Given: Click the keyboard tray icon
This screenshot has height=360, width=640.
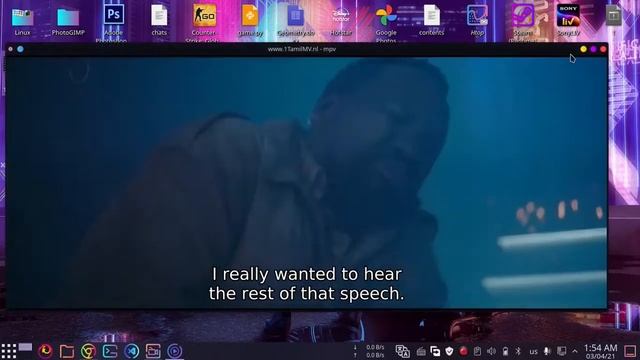Looking at the screenshot, I should coord(421,351).
